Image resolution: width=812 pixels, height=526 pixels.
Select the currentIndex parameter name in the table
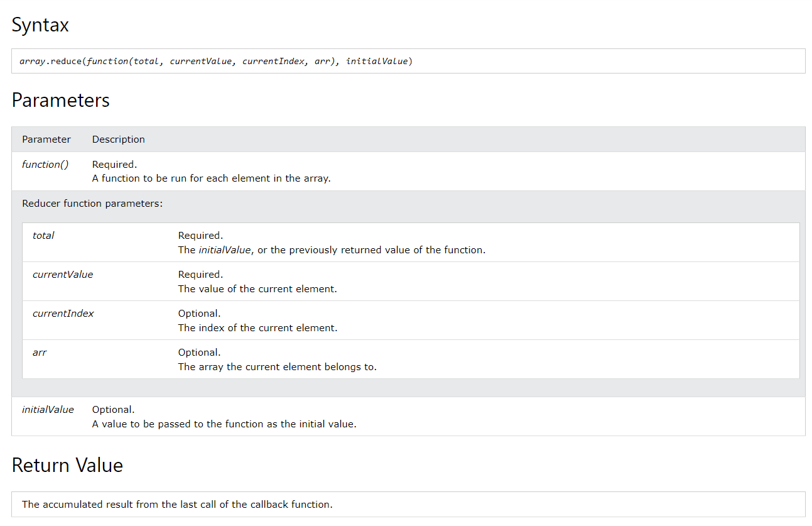pyautogui.click(x=63, y=314)
